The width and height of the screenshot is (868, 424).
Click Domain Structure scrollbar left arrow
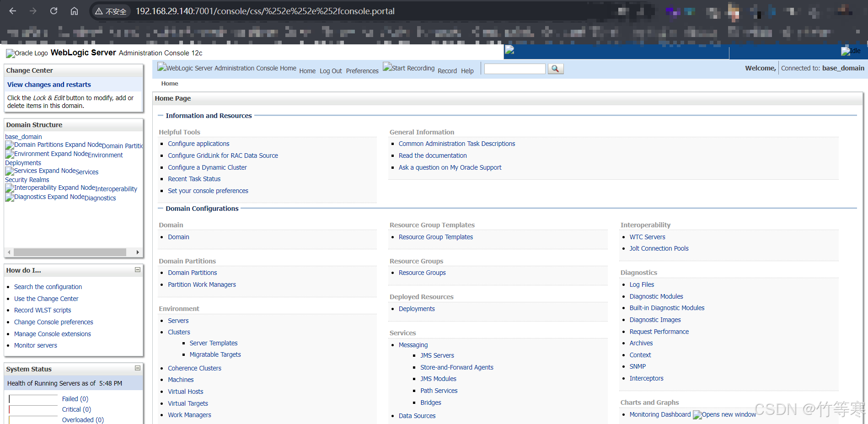[x=9, y=252]
